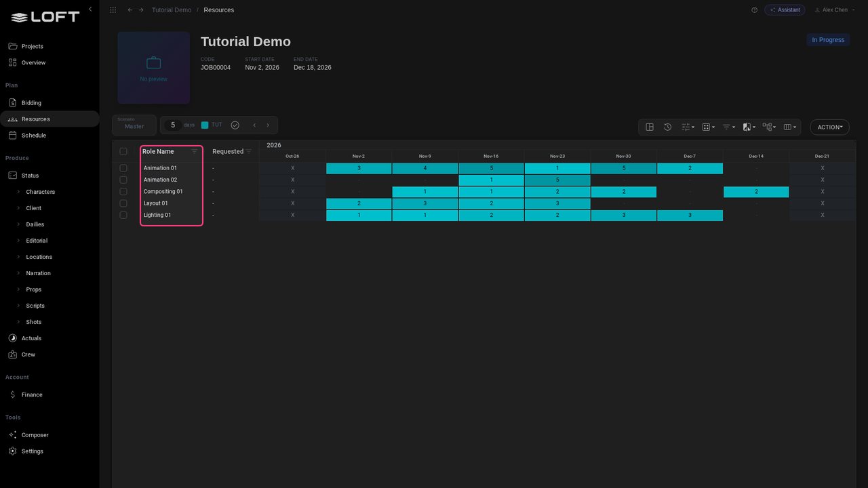This screenshot has height=488, width=868.
Task: Open Schedule in the sidebar
Action: click(x=50, y=136)
